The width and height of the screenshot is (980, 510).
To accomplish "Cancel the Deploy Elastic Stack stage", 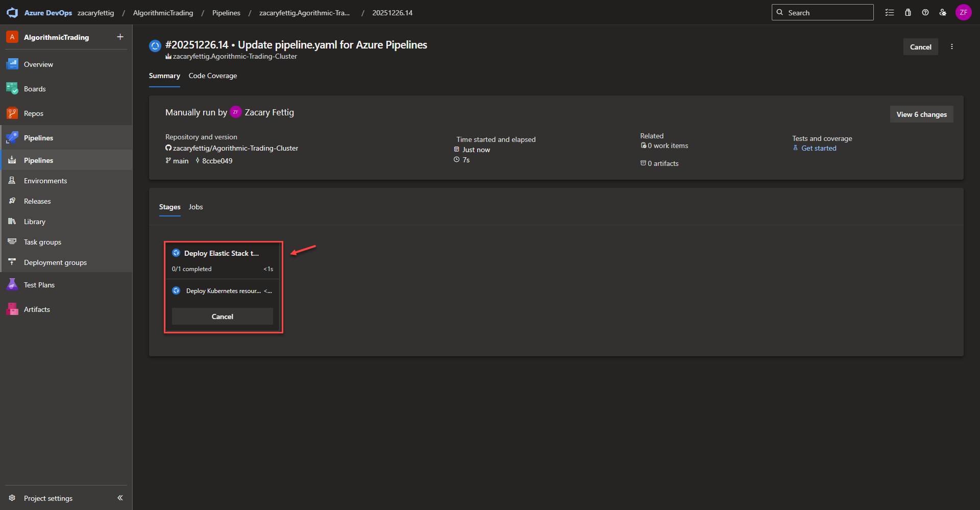I will tap(222, 317).
